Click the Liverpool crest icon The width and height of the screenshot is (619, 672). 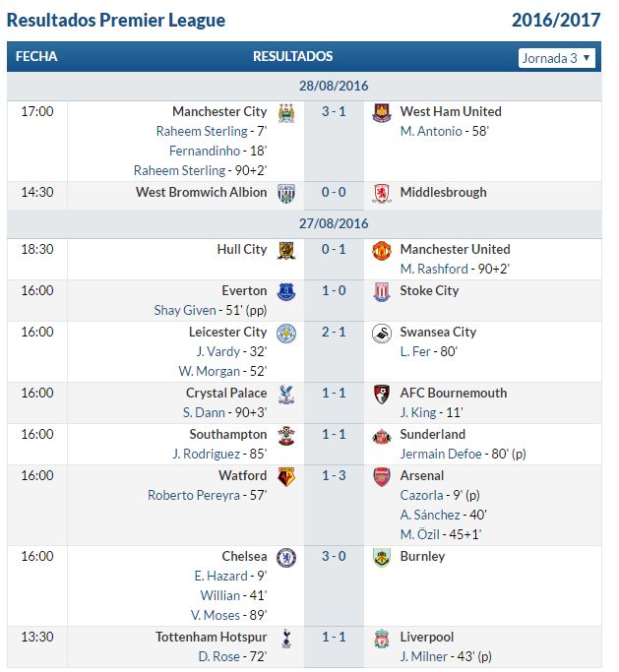pos(382,639)
